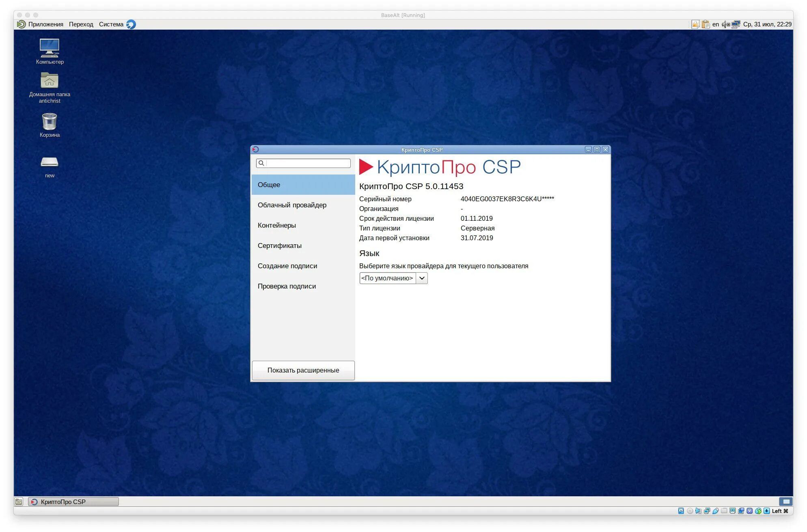Click the large КриптоПро CSP logo
Image resolution: width=807 pixels, height=532 pixels.
(x=440, y=167)
